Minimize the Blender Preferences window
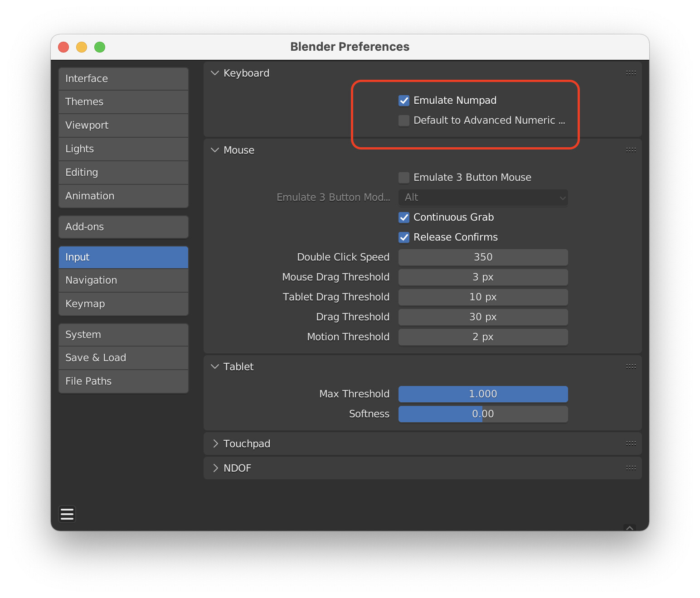Screen dimensions: 700x598 point(82,47)
